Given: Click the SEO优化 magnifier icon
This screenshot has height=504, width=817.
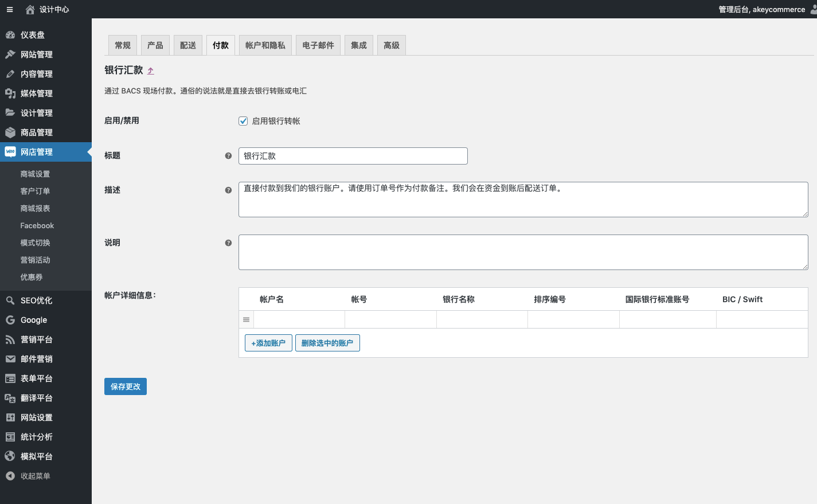Looking at the screenshot, I should [10, 300].
